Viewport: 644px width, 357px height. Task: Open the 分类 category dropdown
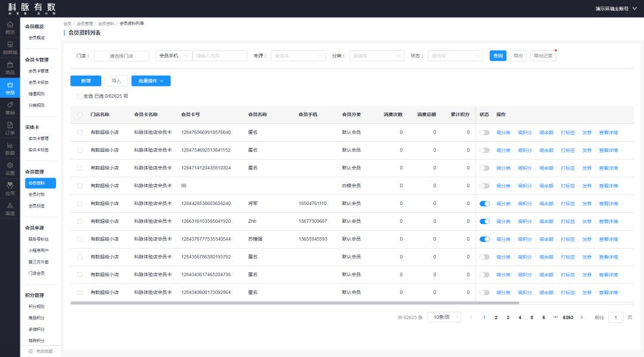pos(377,56)
